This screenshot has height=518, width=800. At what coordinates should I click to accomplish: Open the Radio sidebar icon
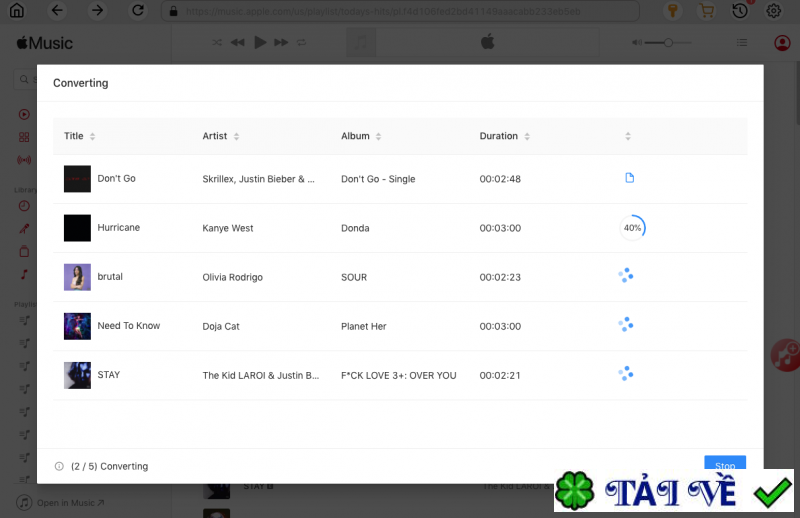[x=24, y=160]
